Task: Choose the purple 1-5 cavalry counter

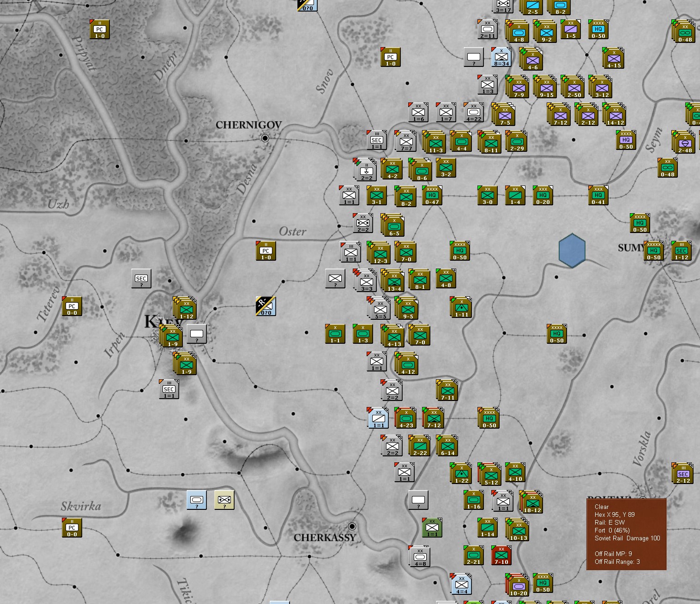Action: (x=571, y=30)
